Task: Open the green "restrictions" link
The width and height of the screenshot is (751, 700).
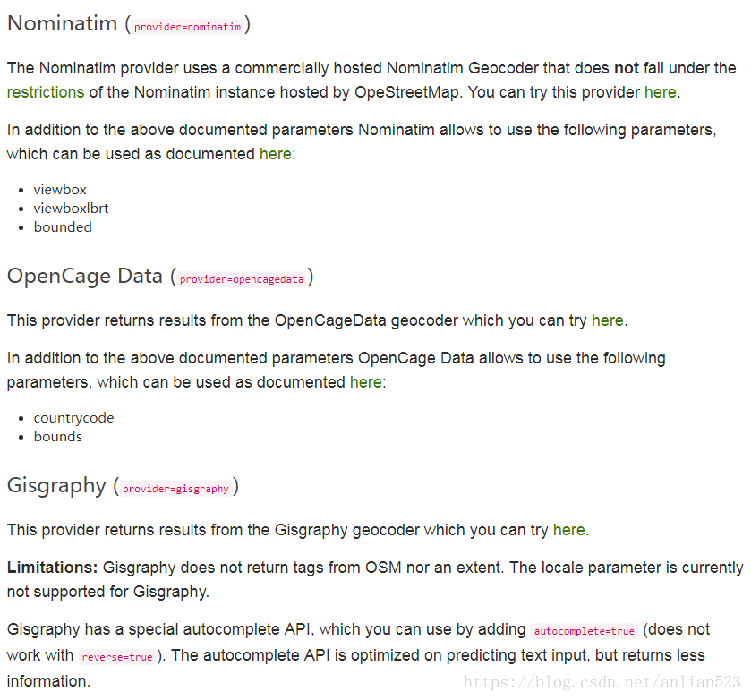Action: (46, 92)
